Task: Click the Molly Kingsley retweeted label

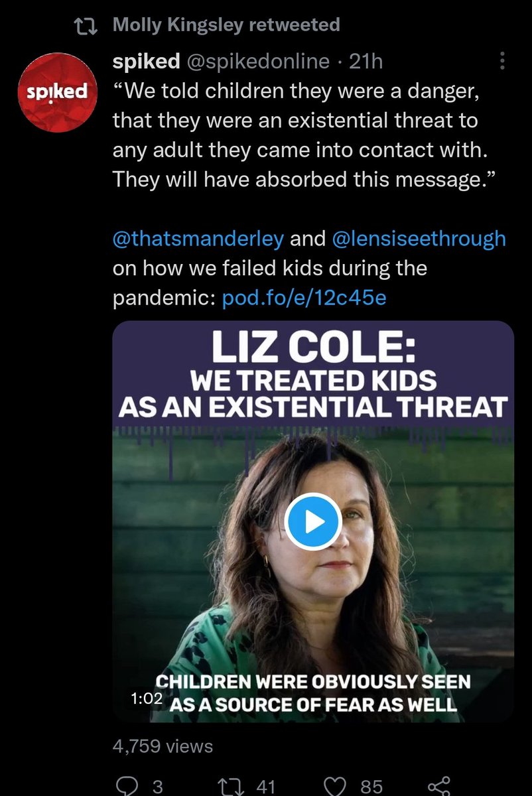Action: (x=226, y=25)
